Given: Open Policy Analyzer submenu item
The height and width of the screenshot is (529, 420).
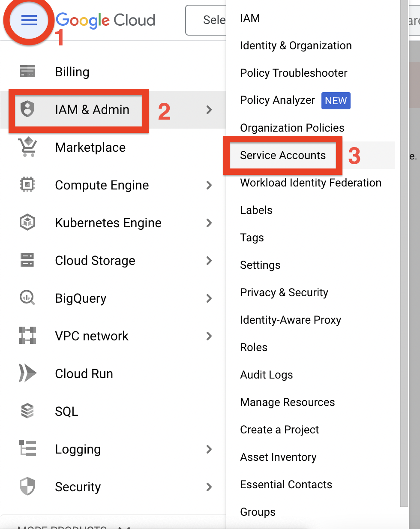Looking at the screenshot, I should click(278, 100).
